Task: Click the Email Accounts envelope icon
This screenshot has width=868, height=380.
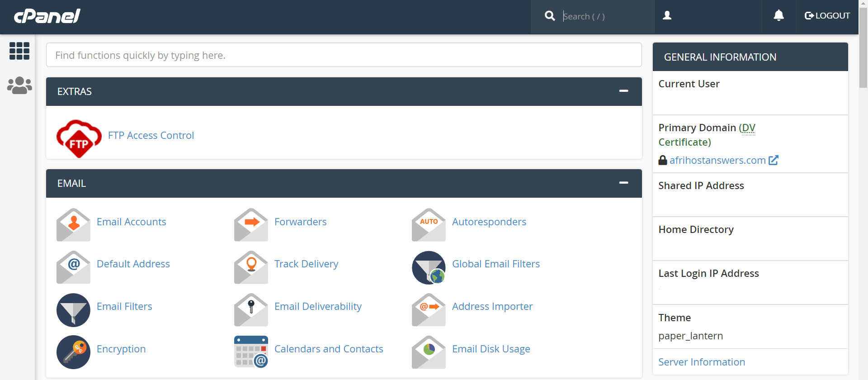Action: (73, 224)
